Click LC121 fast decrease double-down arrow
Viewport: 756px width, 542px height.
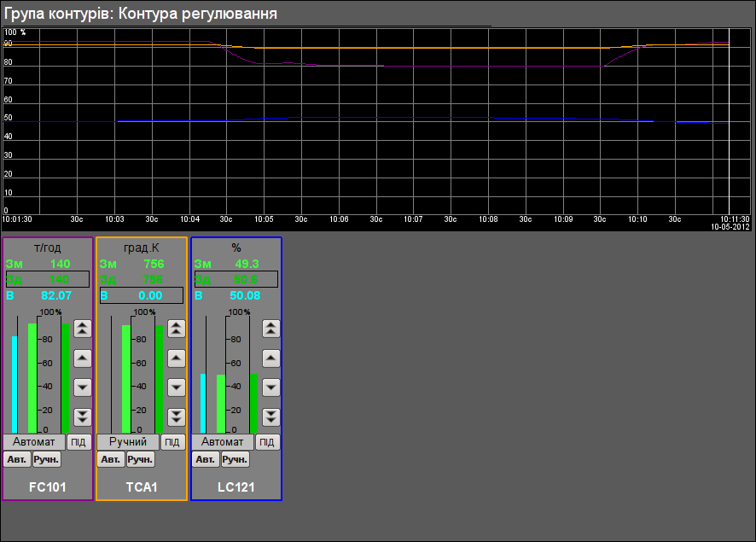click(271, 417)
